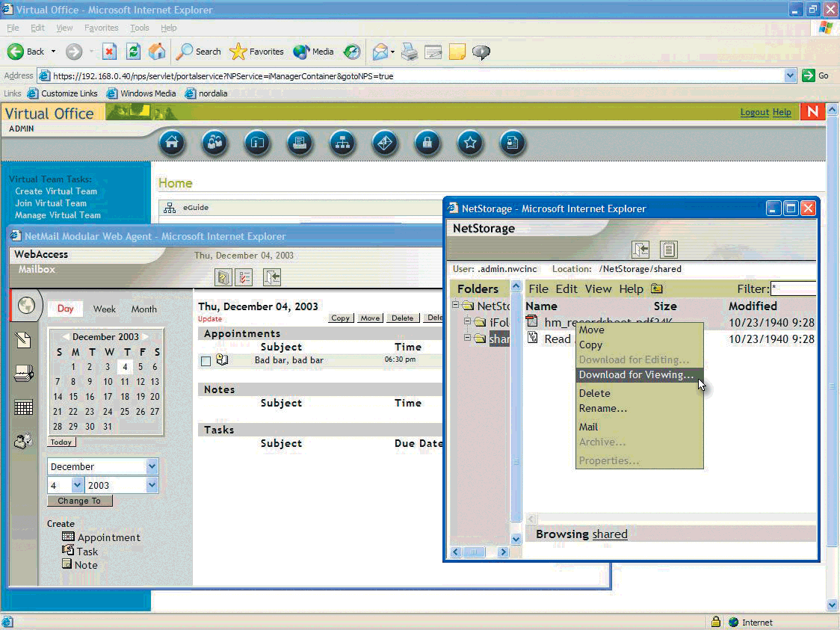840x630 pixels.
Task: Click the Delete button in calendar view
Action: (402, 318)
